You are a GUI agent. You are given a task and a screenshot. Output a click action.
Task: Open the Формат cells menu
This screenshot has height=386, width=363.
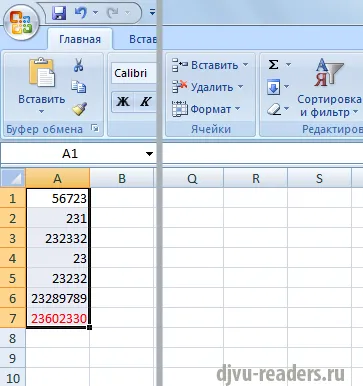click(x=206, y=109)
